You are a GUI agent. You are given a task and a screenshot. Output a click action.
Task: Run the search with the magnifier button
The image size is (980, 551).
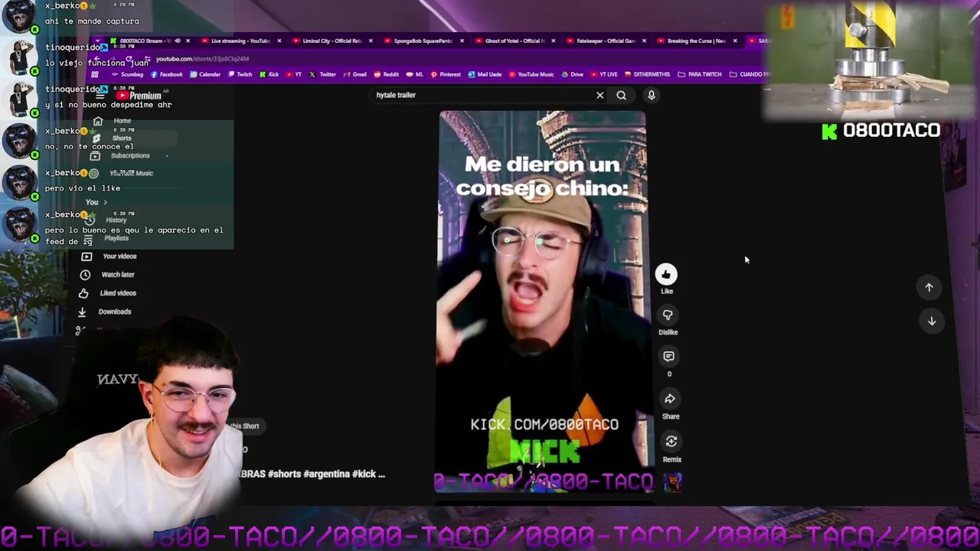(622, 95)
